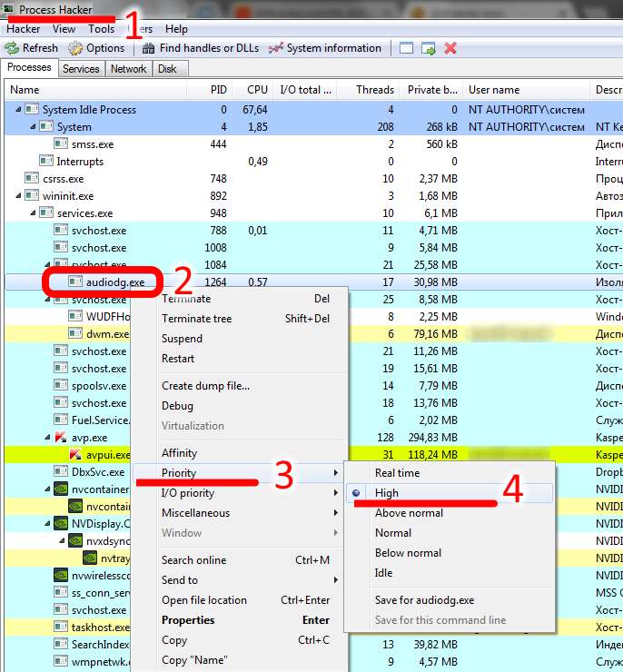The height and width of the screenshot is (672, 623).
Task: Sort by User name column header
Action: (x=527, y=90)
